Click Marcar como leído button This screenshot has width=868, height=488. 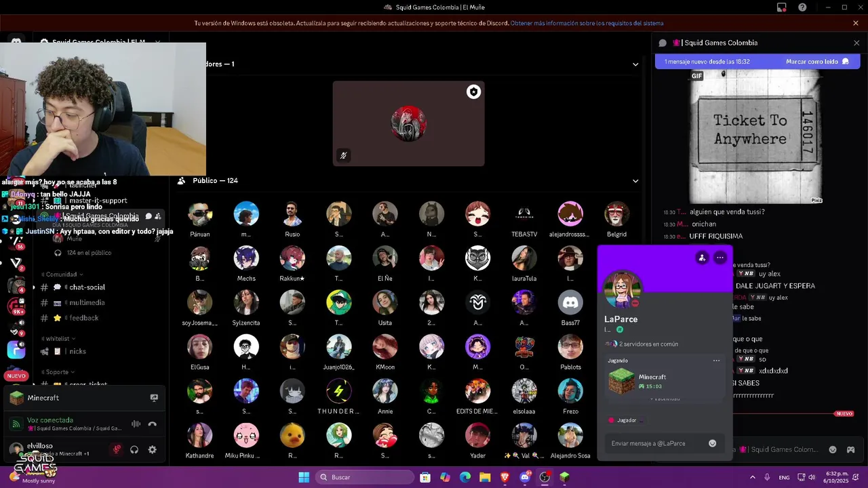point(817,62)
